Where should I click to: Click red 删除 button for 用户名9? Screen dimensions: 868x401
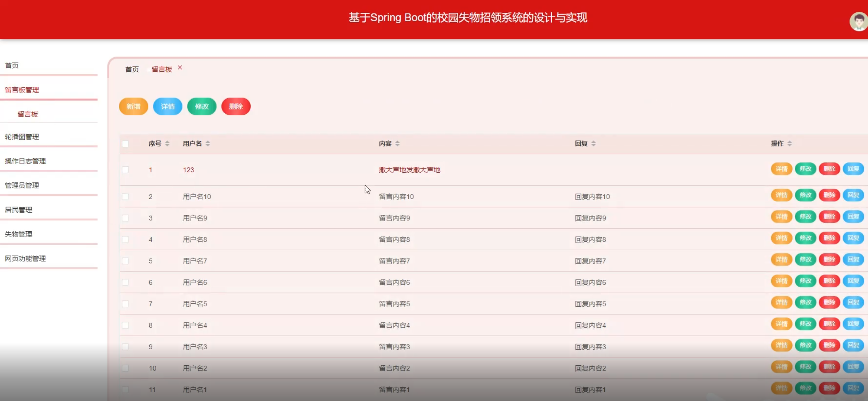coord(829,217)
